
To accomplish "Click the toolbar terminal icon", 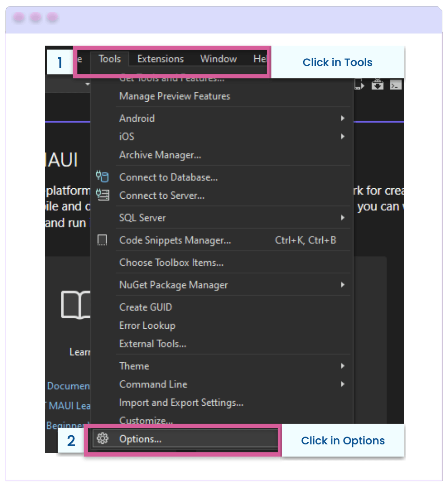I will (396, 85).
